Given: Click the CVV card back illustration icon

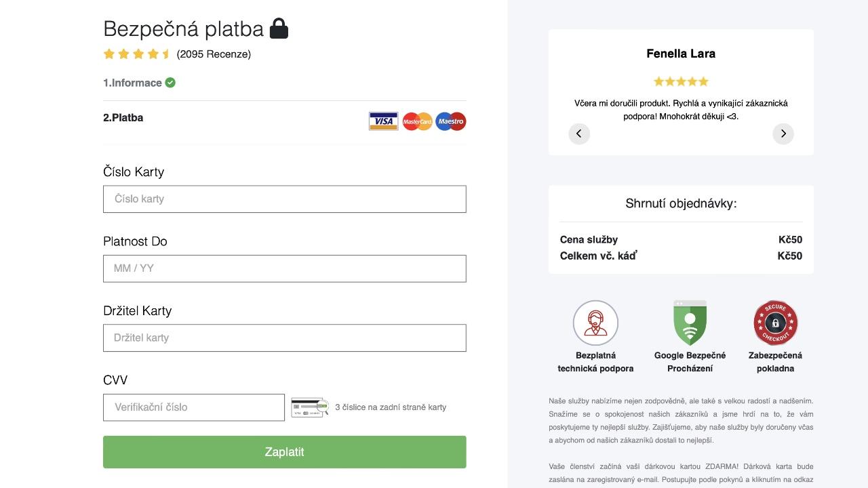Looking at the screenshot, I should click(310, 407).
